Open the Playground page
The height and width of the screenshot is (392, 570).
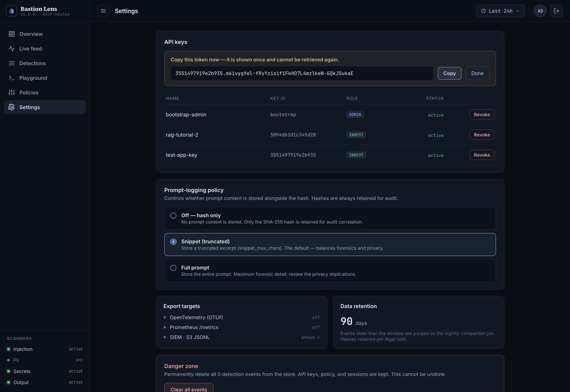[x=45, y=78]
